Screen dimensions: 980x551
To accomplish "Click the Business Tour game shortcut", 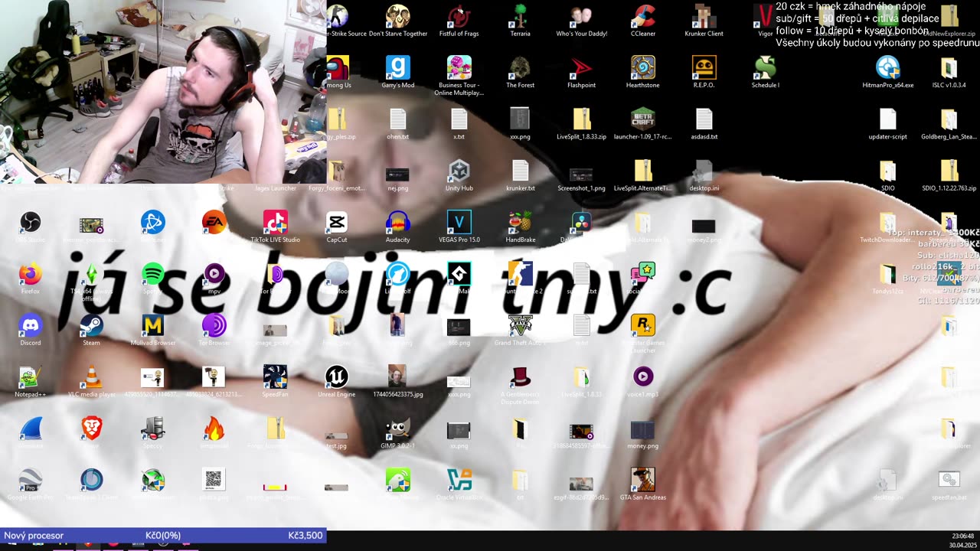I will (459, 75).
